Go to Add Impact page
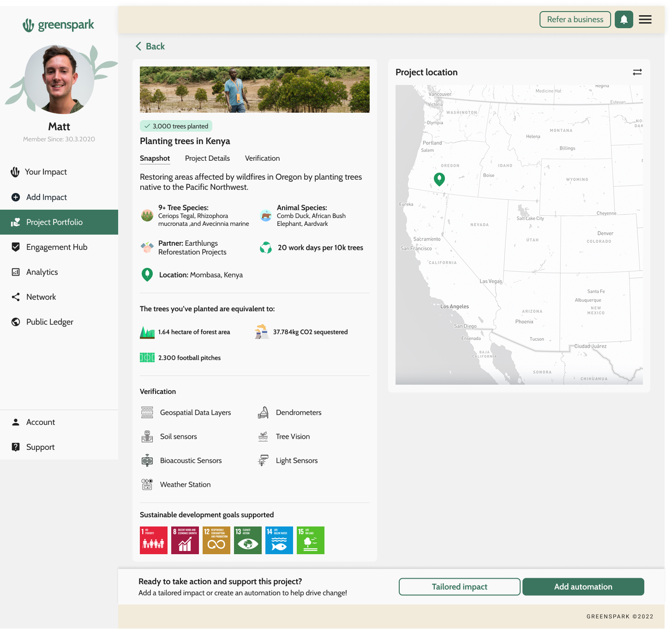 [59, 197]
